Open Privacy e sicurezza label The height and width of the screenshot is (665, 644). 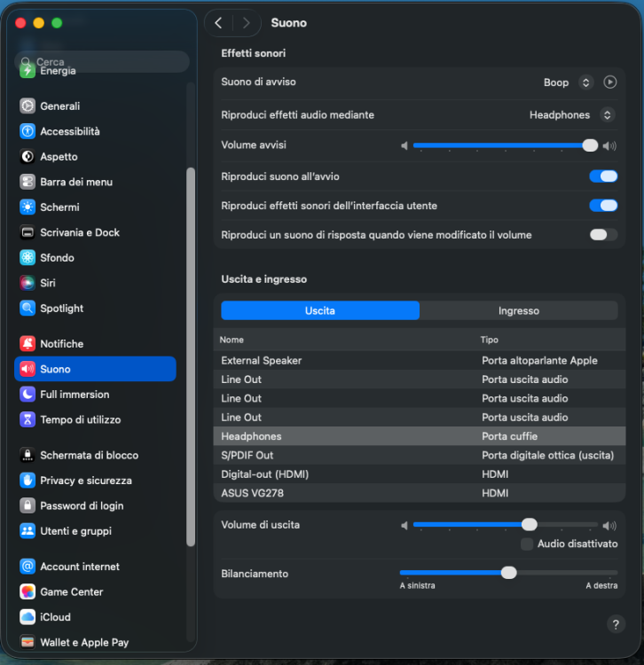(86, 481)
